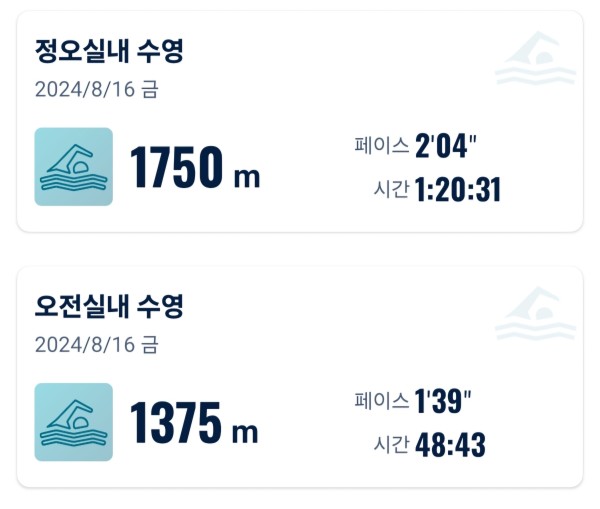The width and height of the screenshot is (600, 509).
Task: Tap the pace value 2'04"
Action: (446, 146)
